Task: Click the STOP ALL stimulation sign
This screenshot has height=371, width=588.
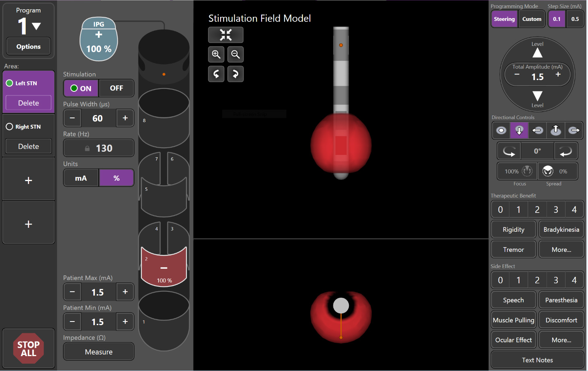Action: tap(29, 348)
